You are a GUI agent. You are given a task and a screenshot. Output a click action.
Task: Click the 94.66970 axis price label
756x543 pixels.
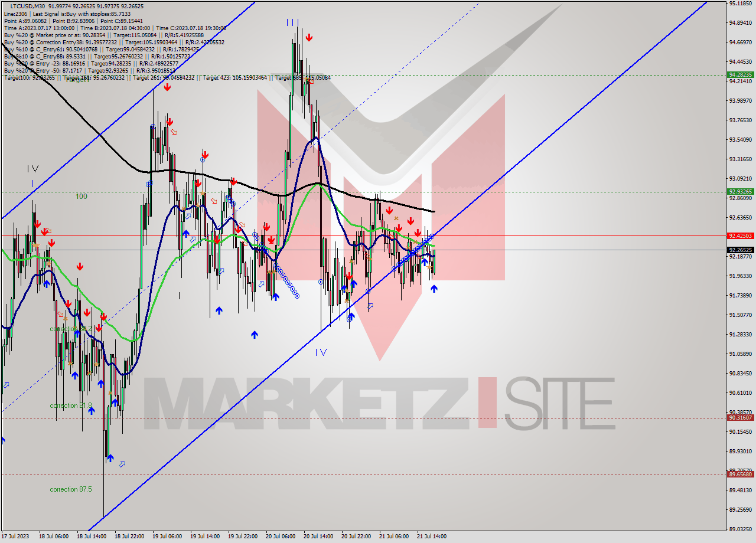[x=741, y=42]
